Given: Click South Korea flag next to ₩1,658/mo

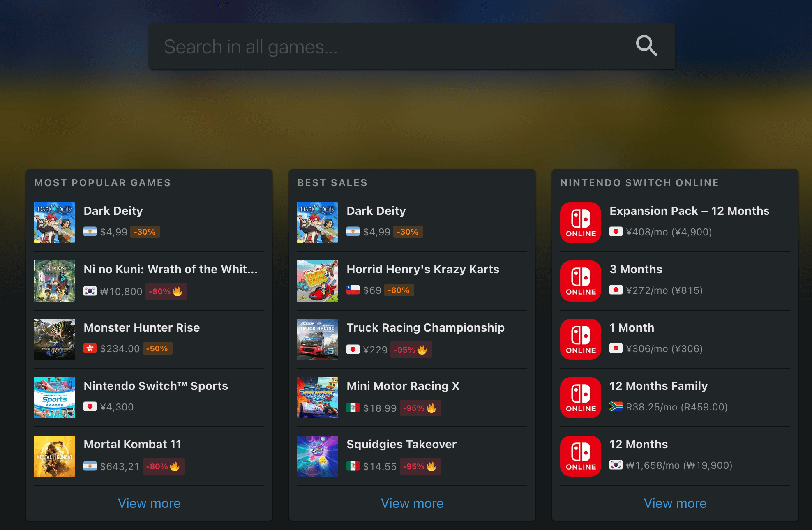Looking at the screenshot, I should tap(616, 465).
